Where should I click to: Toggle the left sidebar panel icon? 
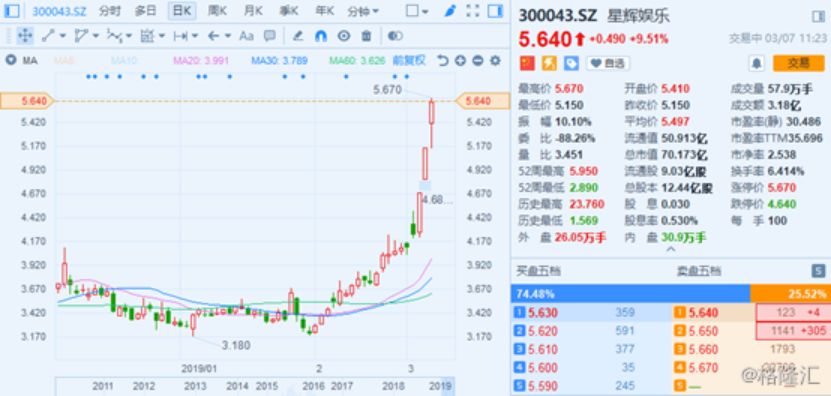click(11, 11)
